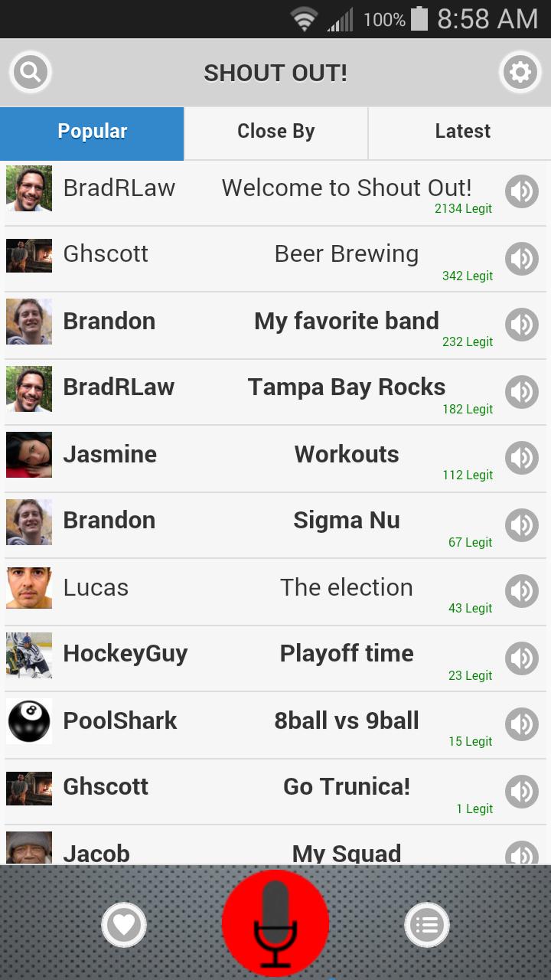
Task: Play the "Workouts" shout by Jasmine
Action: pos(522,458)
